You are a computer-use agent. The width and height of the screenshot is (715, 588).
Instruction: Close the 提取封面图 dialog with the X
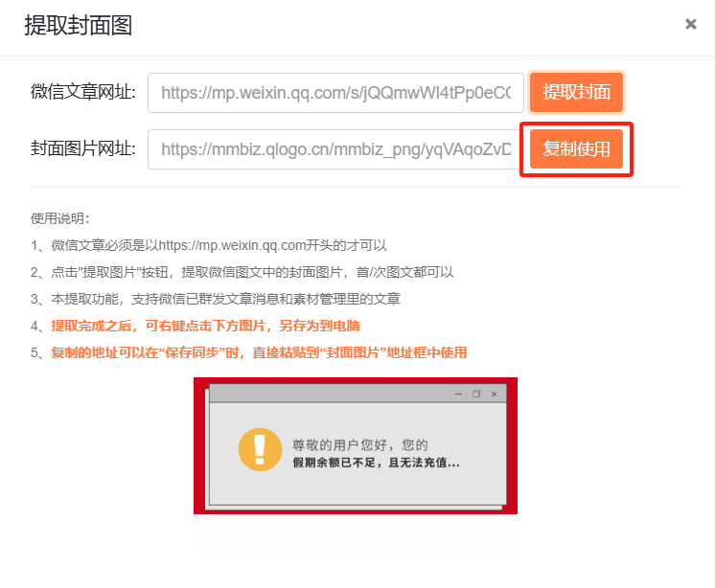[690, 24]
